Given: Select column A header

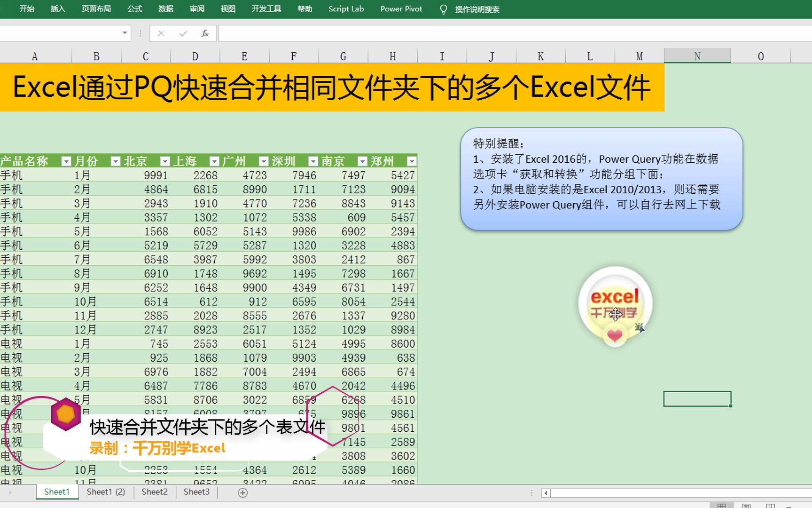Looking at the screenshot, I should [x=35, y=56].
